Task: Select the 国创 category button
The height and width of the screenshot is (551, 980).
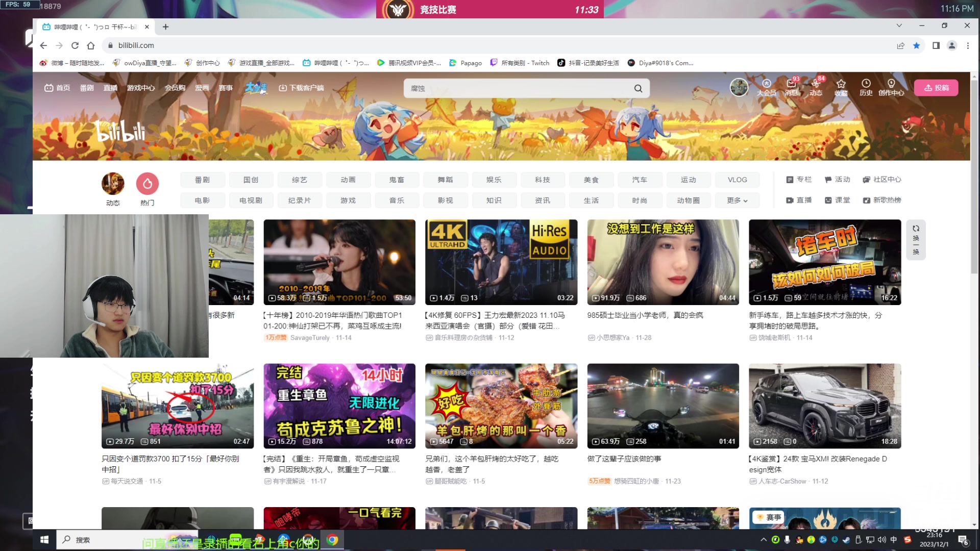Action: [x=251, y=180]
